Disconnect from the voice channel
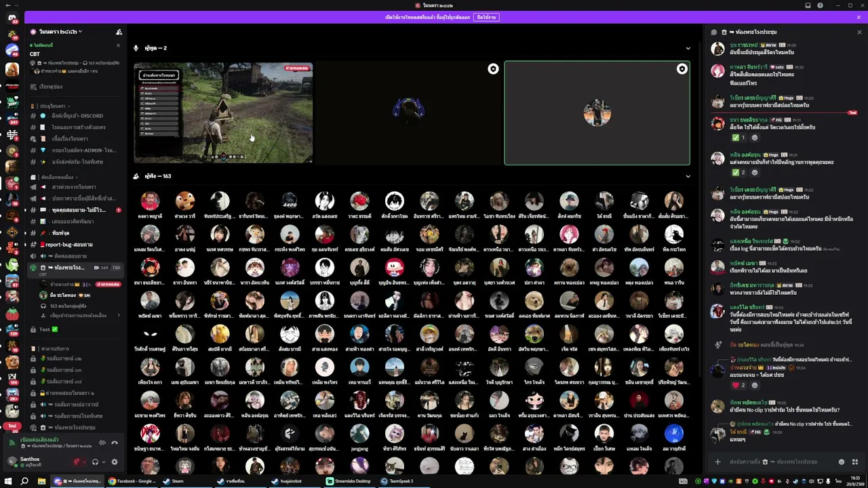The height and width of the screenshot is (488, 868). click(115, 443)
